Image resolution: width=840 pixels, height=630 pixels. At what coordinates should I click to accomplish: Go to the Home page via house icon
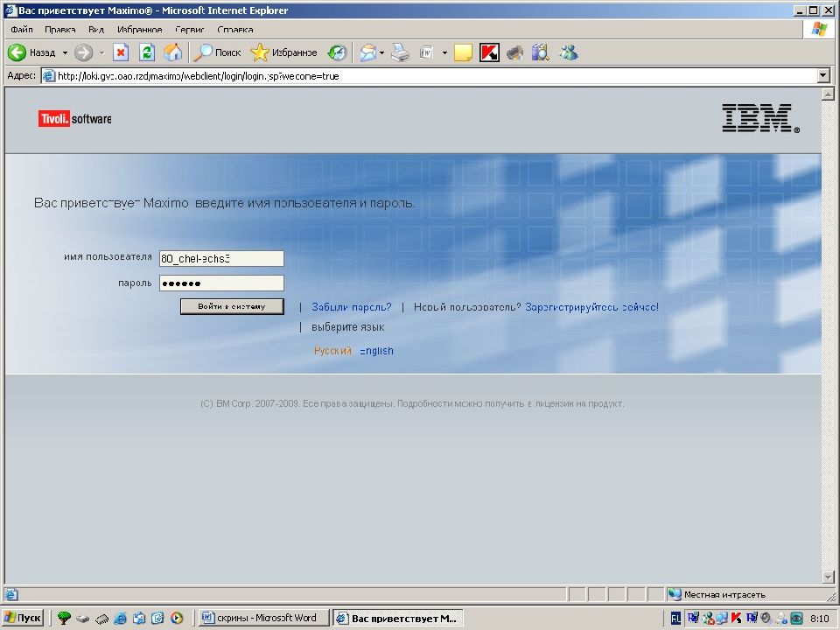(172, 52)
